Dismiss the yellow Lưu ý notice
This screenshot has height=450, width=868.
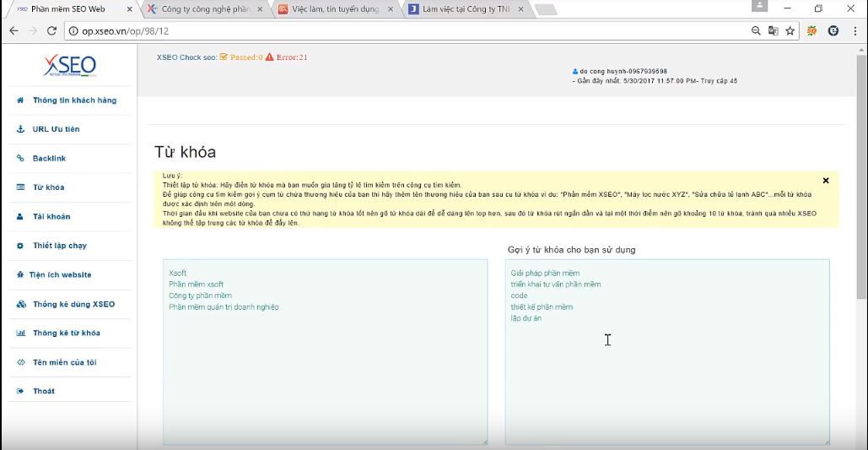[x=825, y=180]
